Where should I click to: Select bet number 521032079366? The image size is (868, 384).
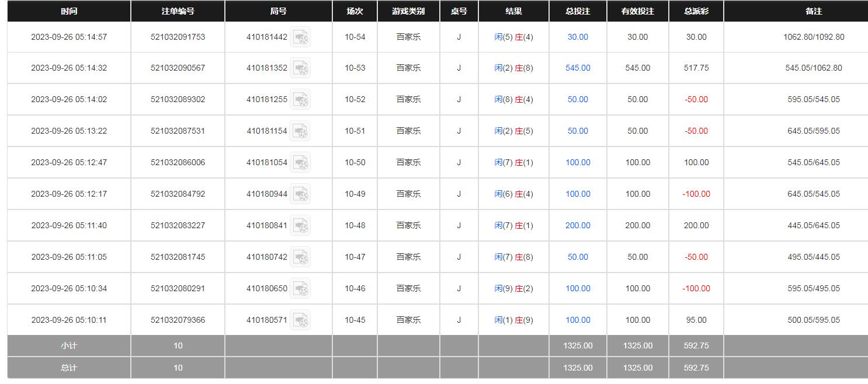[x=178, y=320]
